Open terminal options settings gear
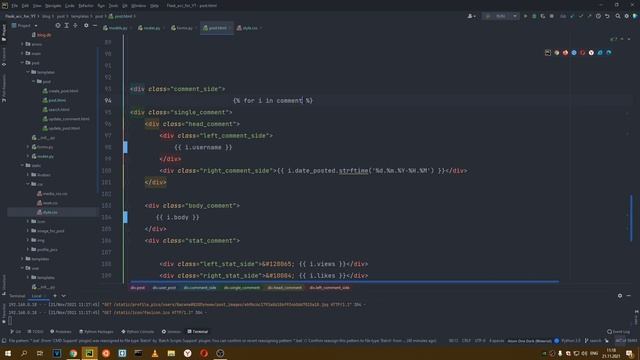The image size is (640, 360). pos(620,296)
